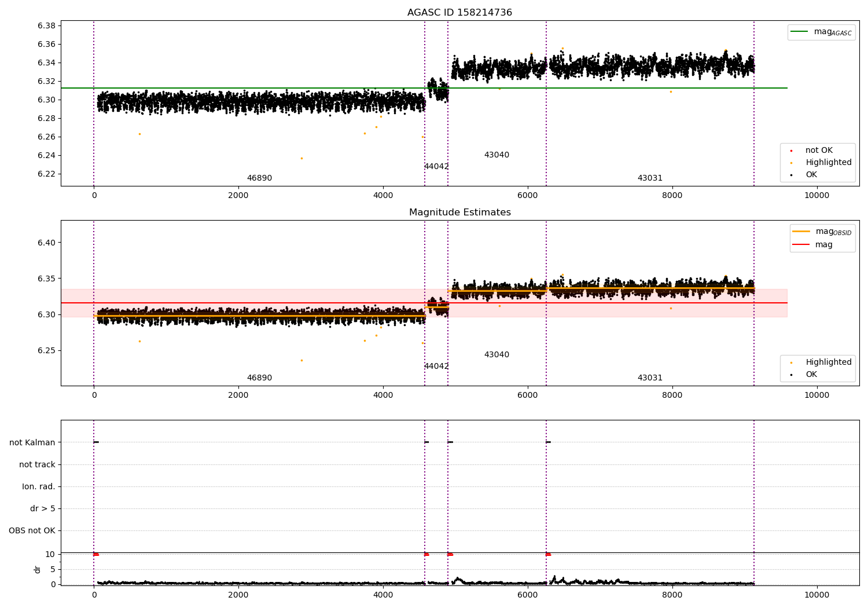The height and width of the screenshot is (608, 868).
Task: Click obsid label 43040 in Magnitude Estimates plot
Action: point(496,355)
